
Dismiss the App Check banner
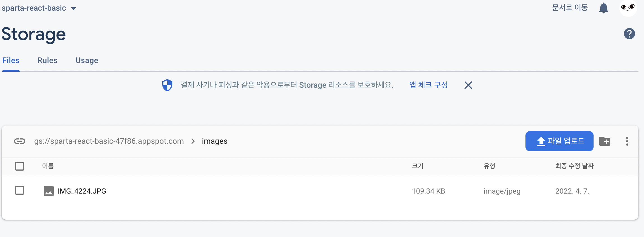tap(468, 85)
